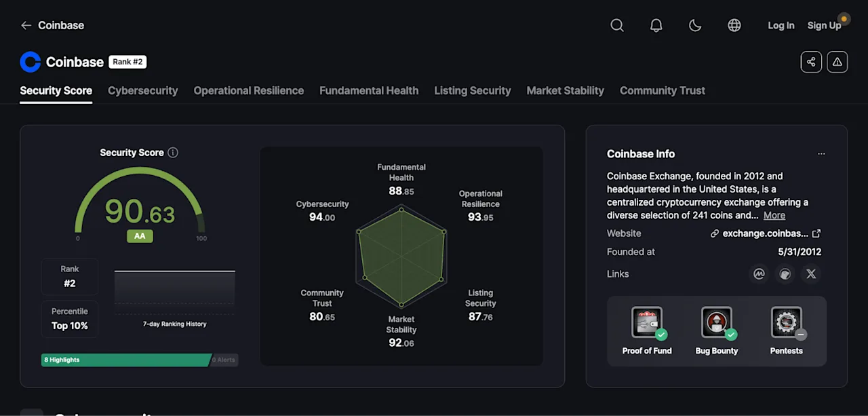The image size is (868, 416).
Task: Open the Coinbase Info three-dot menu
Action: 821,154
